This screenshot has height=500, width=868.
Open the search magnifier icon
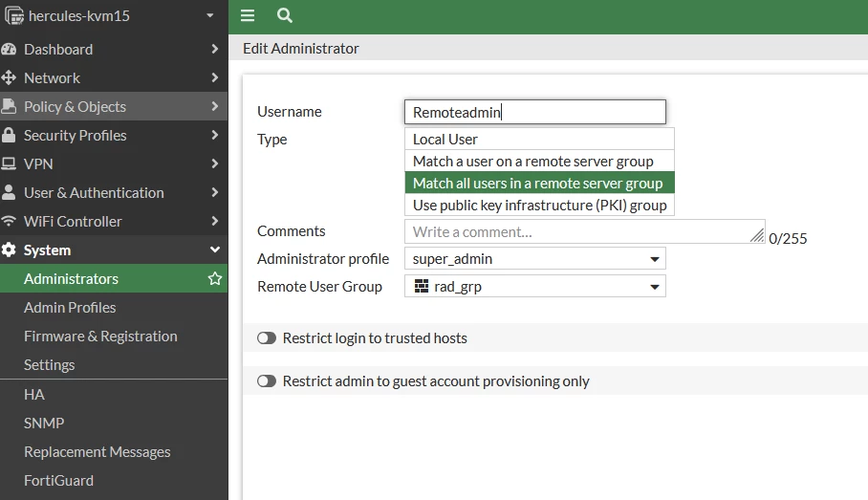(285, 15)
